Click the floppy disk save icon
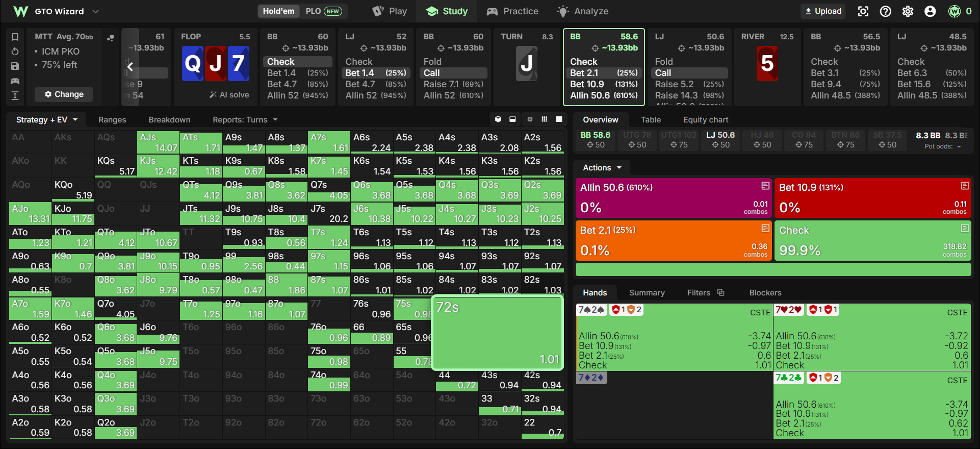980x449 pixels. coord(15,66)
